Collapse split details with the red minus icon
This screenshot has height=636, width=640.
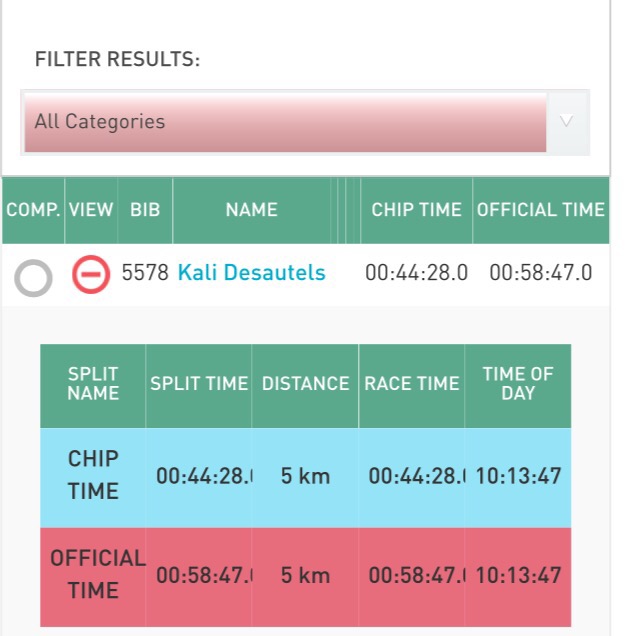pyautogui.click(x=90, y=274)
